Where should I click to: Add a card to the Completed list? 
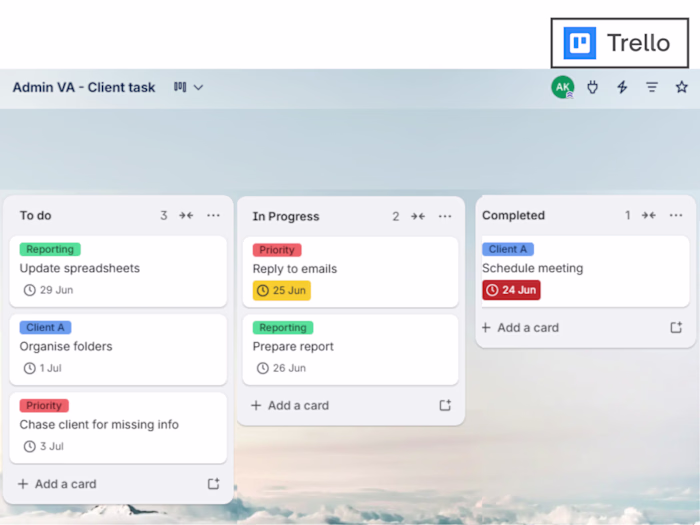520,328
